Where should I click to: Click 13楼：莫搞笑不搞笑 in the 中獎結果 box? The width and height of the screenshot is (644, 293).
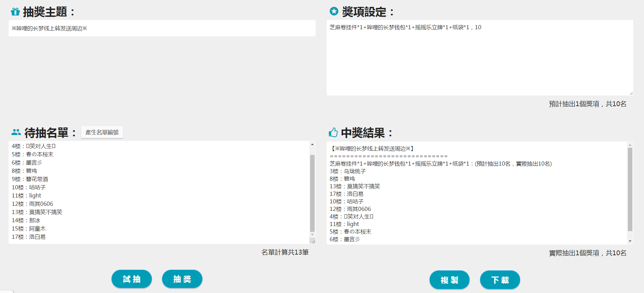[x=355, y=186]
